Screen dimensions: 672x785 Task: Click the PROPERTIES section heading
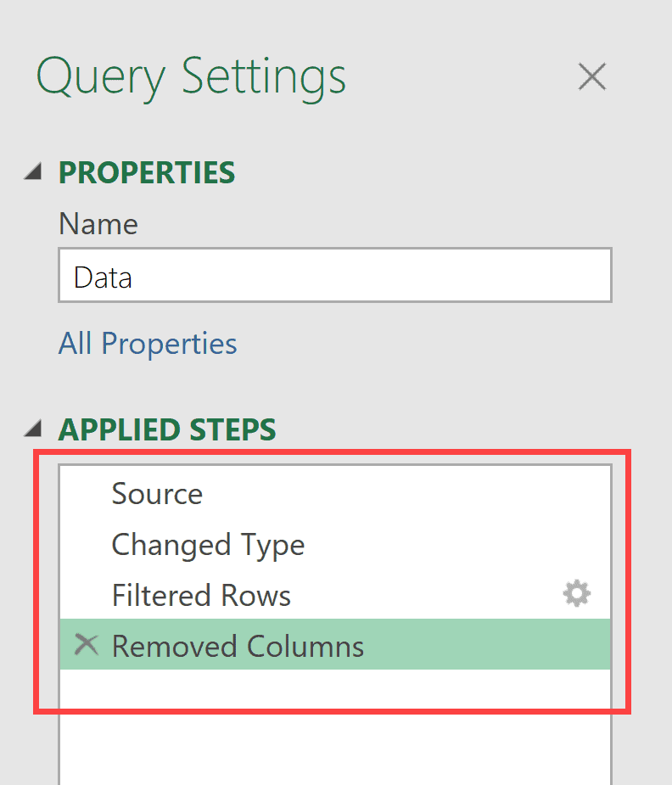click(x=147, y=173)
